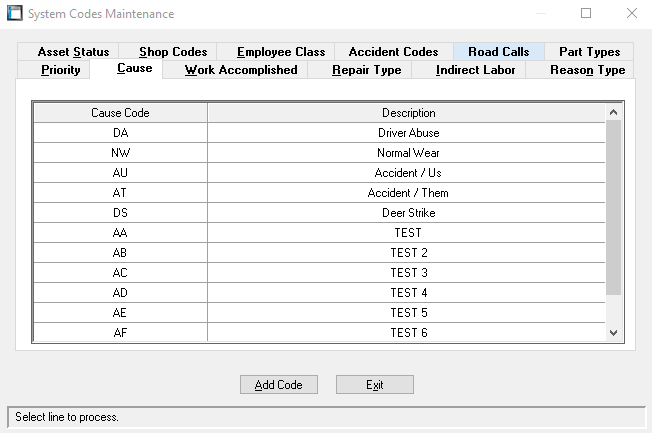Select the Employee Class tab

click(x=281, y=52)
